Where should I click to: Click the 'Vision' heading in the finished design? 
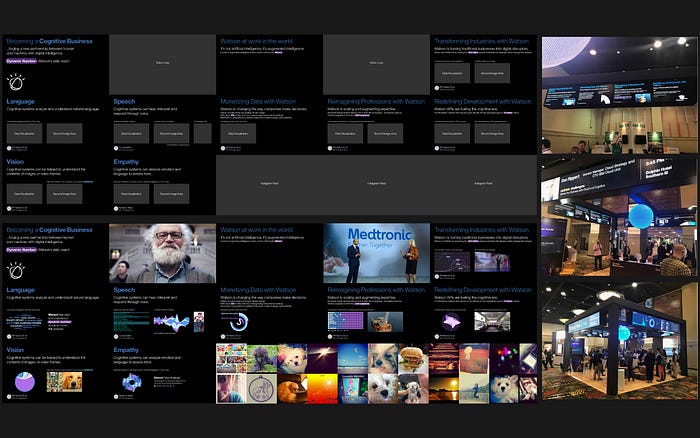point(15,350)
